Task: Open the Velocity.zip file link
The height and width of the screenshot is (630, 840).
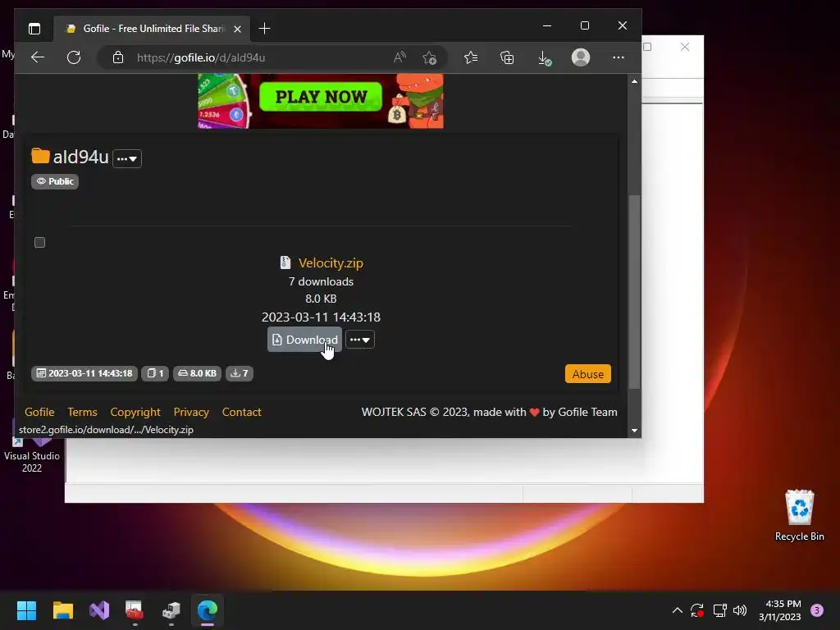Action: click(331, 263)
